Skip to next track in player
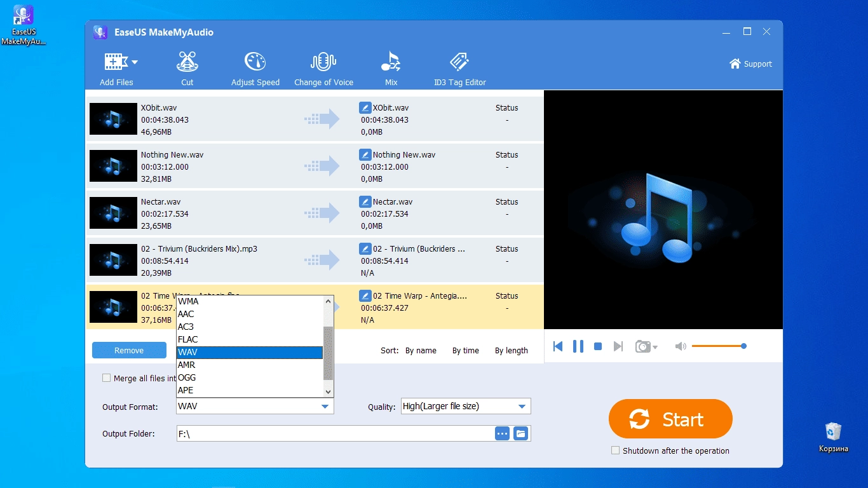868x488 pixels. [618, 346]
